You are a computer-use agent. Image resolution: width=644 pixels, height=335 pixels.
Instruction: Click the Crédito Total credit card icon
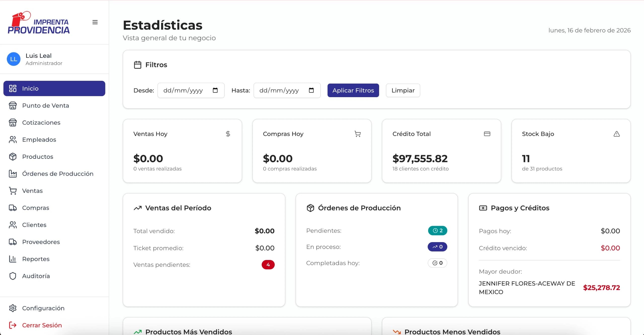point(487,134)
